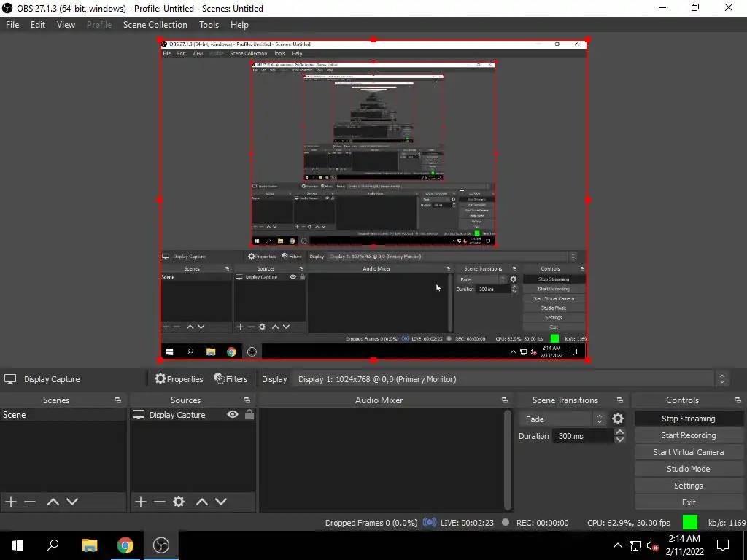This screenshot has width=747, height=560.
Task: Open source properties gear in Sources panel
Action: (179, 502)
